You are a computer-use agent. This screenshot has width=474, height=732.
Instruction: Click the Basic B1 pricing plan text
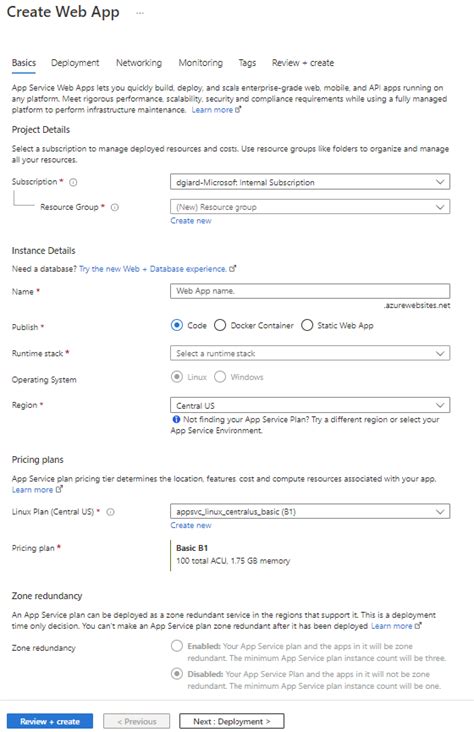pyautogui.click(x=192, y=548)
